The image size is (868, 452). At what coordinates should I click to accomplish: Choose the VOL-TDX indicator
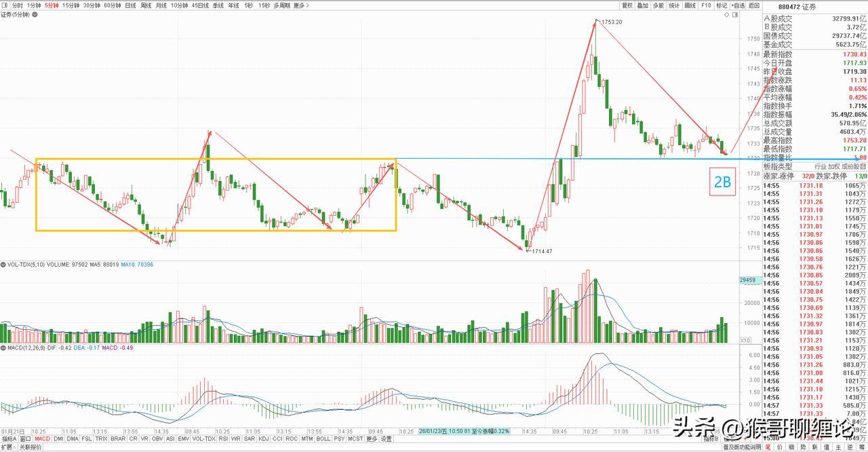(203, 439)
